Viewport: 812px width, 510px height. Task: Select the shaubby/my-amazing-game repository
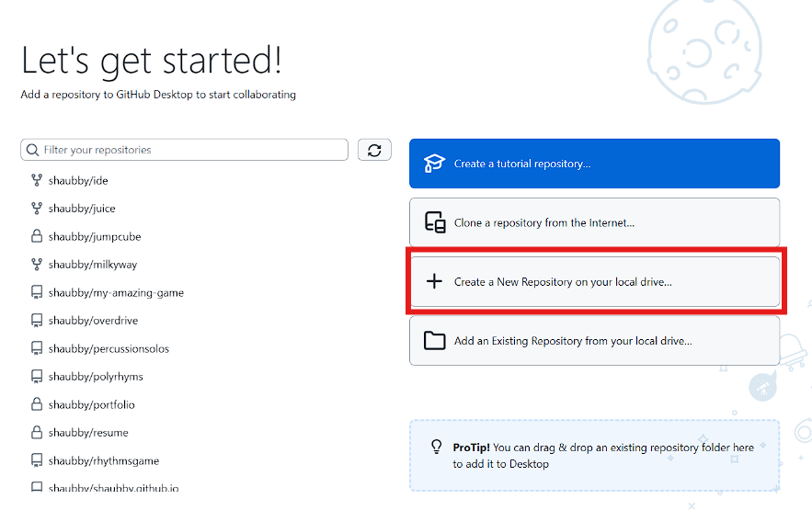pyautogui.click(x=116, y=293)
